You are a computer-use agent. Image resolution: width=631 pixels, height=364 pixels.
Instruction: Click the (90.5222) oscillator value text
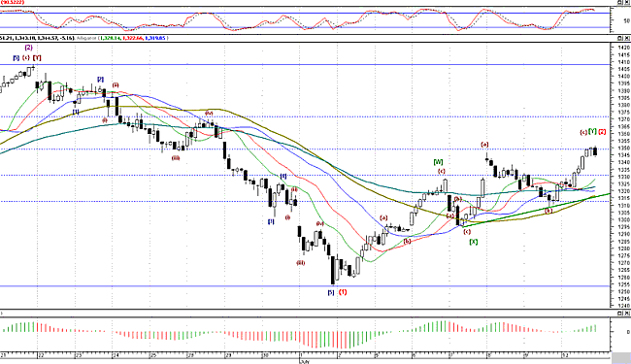pyautogui.click(x=12, y=2)
